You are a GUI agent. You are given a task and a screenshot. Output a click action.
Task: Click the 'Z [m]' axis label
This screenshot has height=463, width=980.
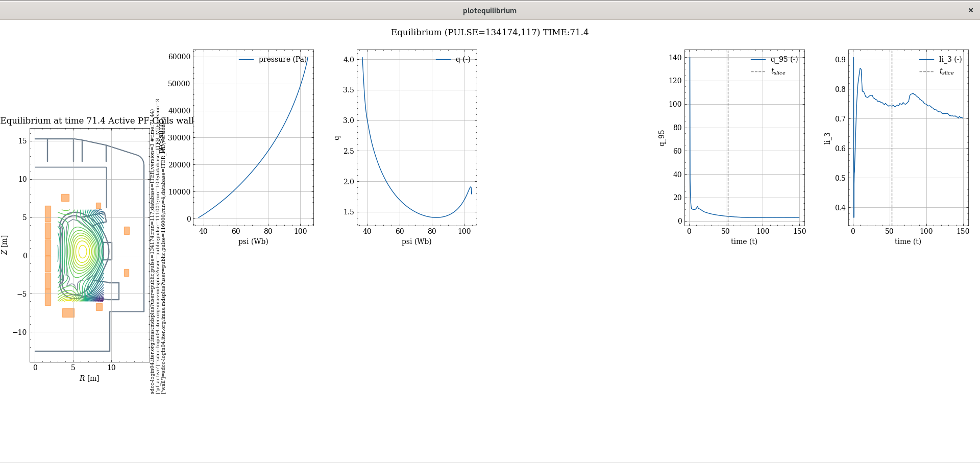tap(5, 245)
